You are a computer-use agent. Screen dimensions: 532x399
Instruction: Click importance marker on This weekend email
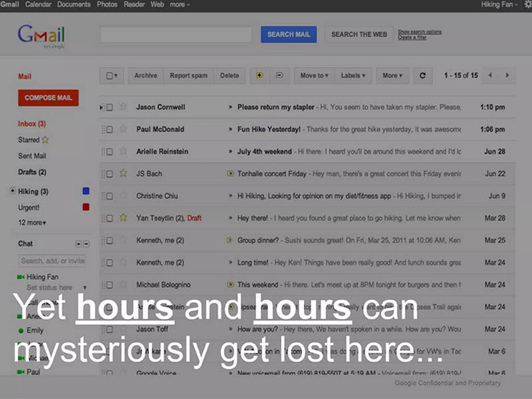230,284
